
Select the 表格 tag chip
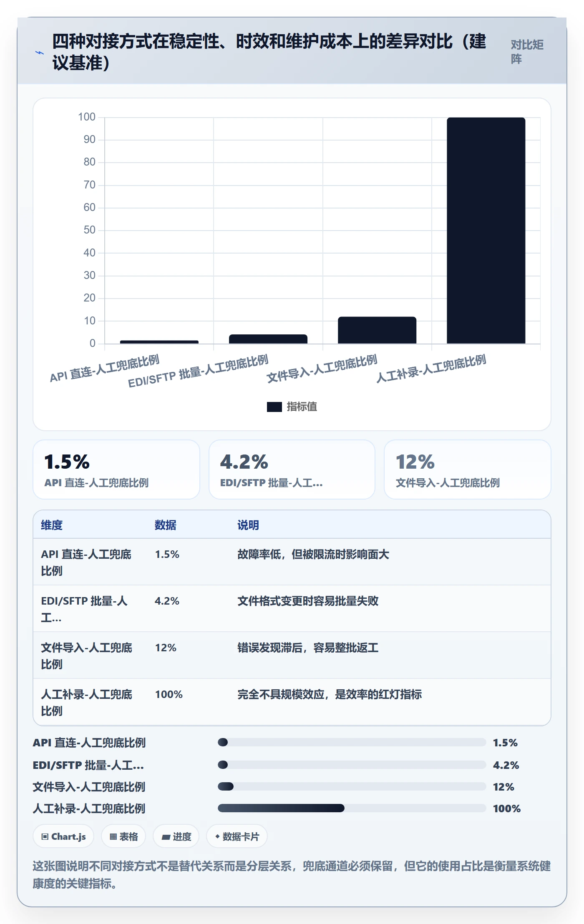click(x=123, y=836)
